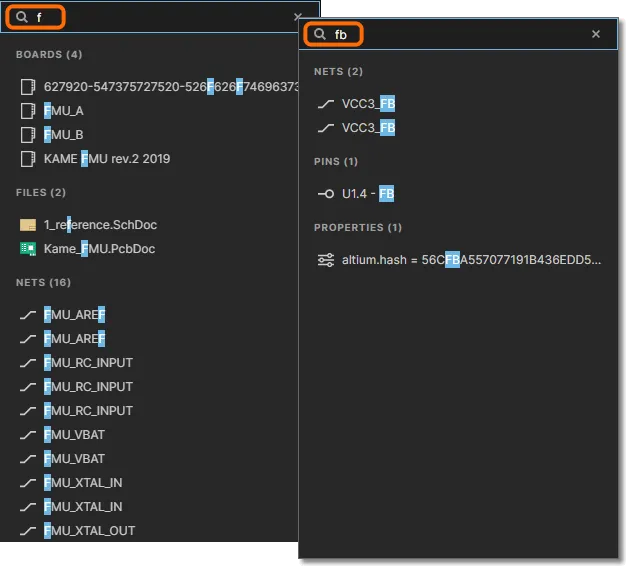
Task: Click the properties icon beside altium.hash
Action: pyautogui.click(x=325, y=260)
